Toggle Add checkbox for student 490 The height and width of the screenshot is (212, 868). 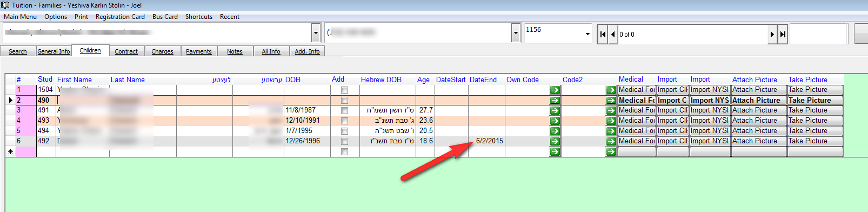344,101
